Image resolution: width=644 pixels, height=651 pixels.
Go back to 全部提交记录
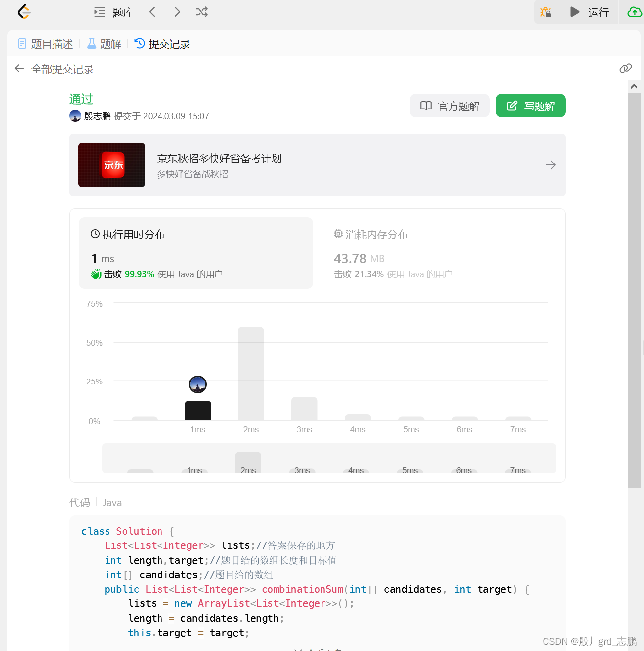pyautogui.click(x=54, y=69)
